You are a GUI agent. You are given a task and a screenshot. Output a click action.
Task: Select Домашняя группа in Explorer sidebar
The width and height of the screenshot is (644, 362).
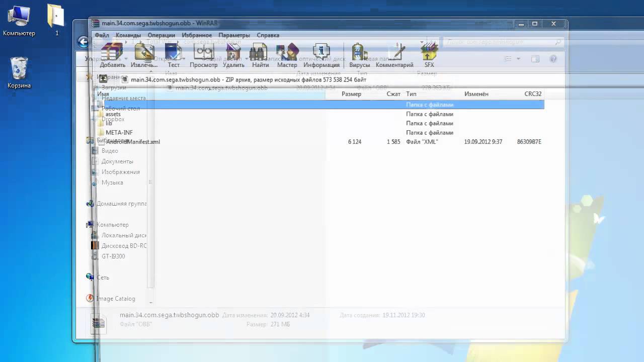pyautogui.click(x=121, y=204)
